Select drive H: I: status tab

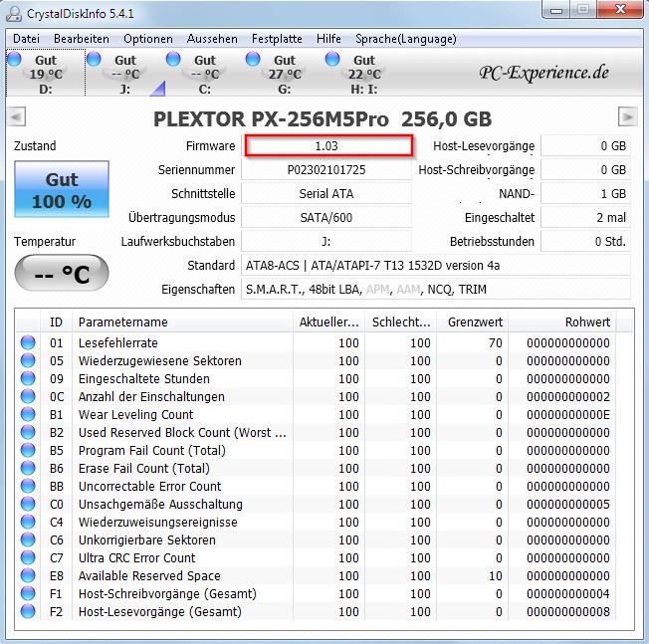[x=363, y=73]
